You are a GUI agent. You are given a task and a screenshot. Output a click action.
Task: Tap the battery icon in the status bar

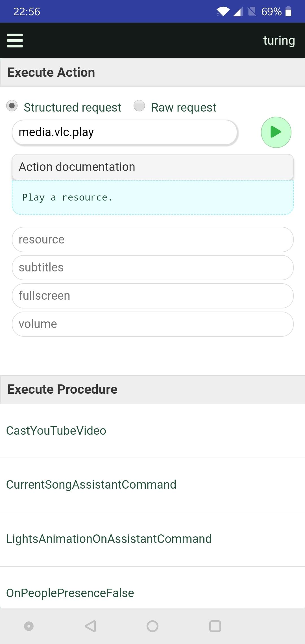pos(288,12)
